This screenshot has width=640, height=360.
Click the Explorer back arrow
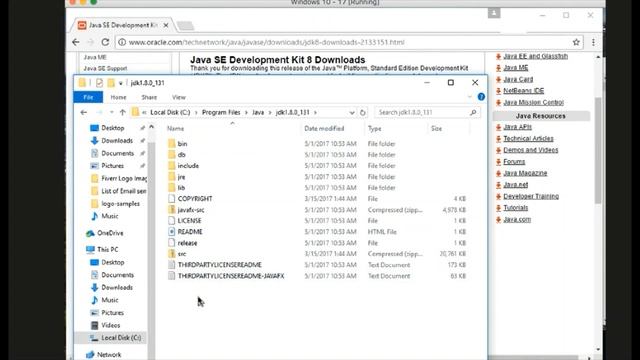click(84, 112)
